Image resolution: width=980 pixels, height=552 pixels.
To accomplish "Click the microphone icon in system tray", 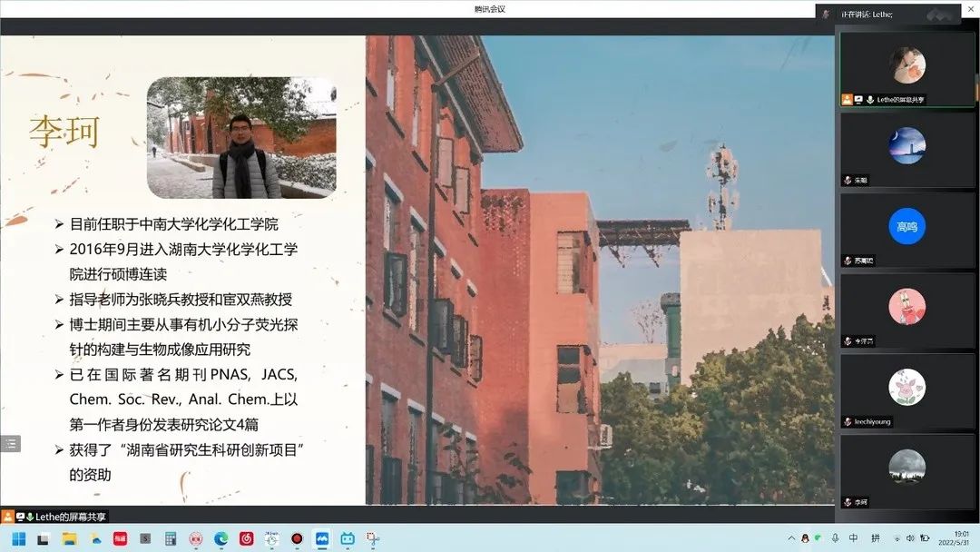I will 835,538.
